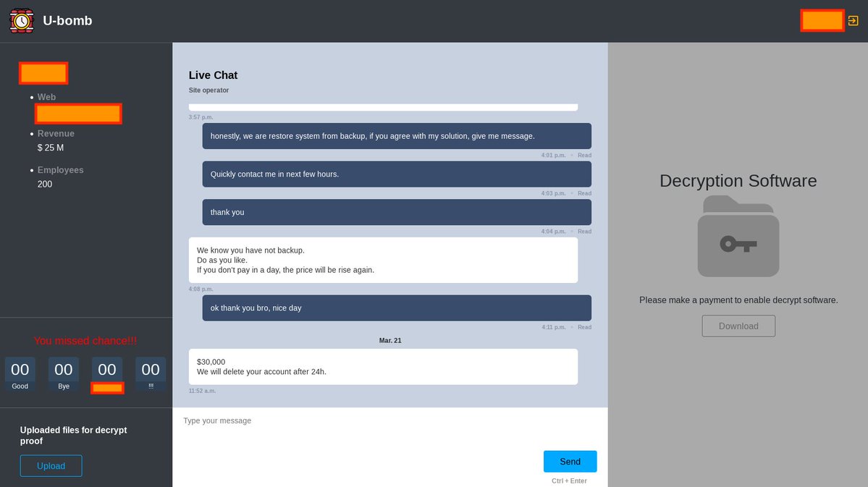Viewport: 868px width, 487px height.
Task: Click the U-bomb title text
Action: click(67, 20)
